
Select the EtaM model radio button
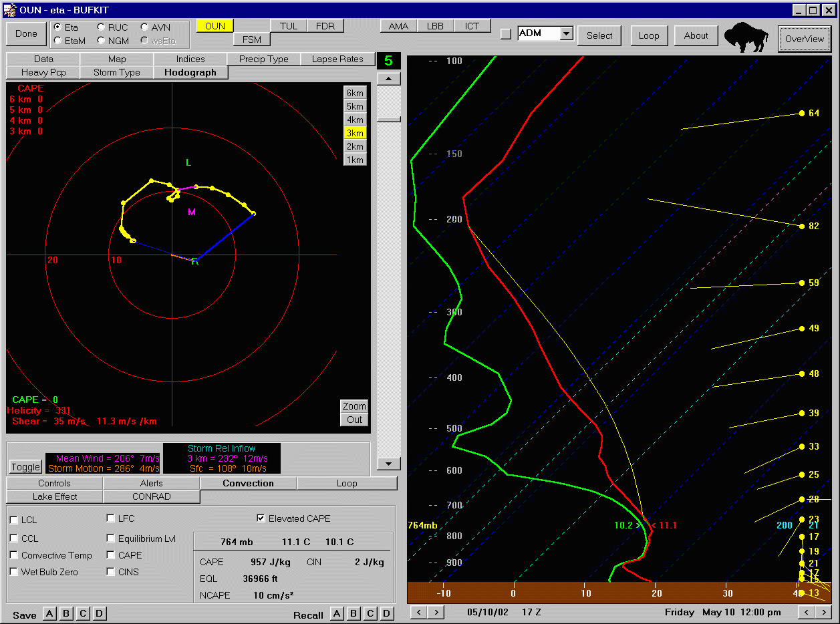58,40
